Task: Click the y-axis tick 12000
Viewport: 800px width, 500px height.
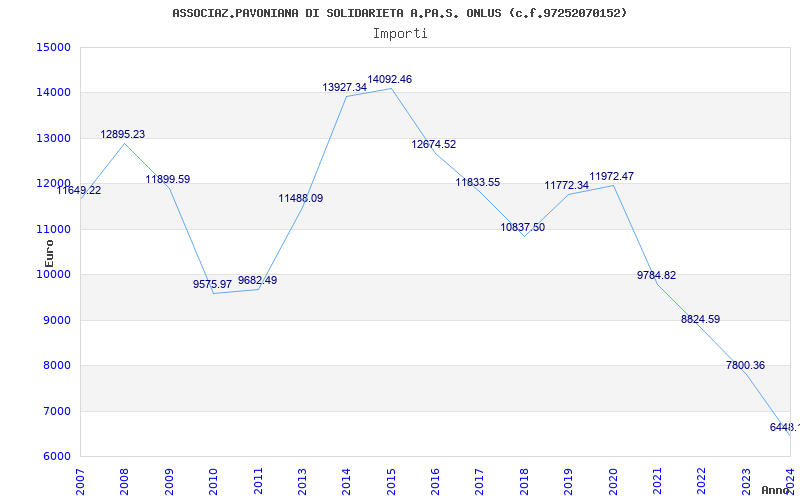Action: (x=53, y=184)
